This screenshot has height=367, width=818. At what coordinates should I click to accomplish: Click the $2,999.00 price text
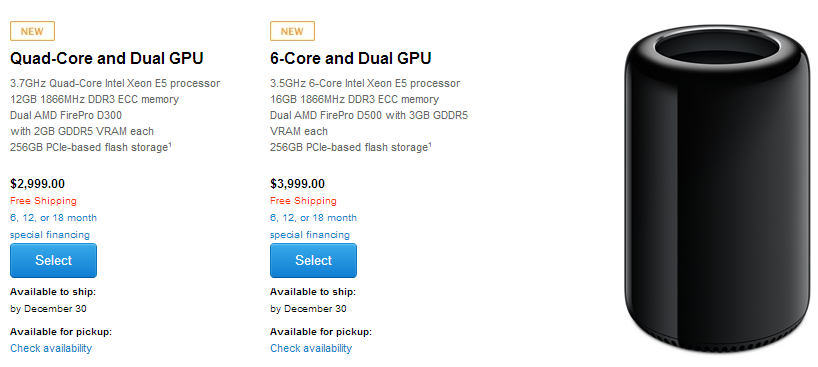coord(38,184)
